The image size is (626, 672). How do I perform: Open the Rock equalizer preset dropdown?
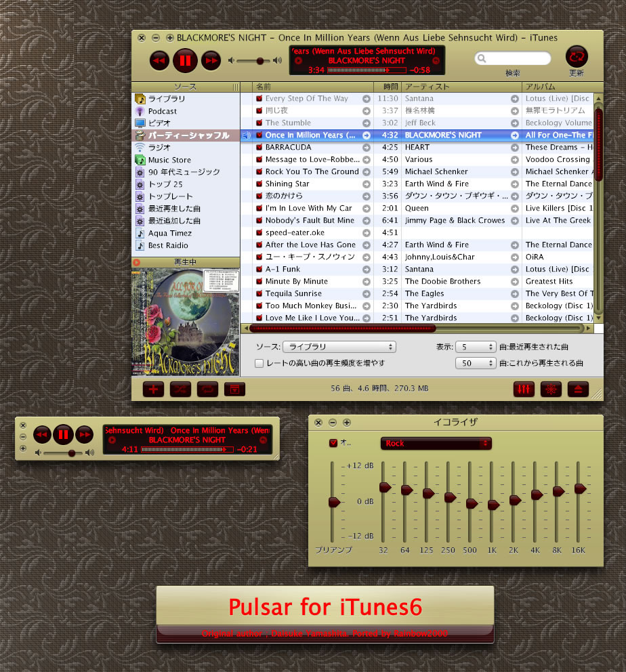coord(436,444)
